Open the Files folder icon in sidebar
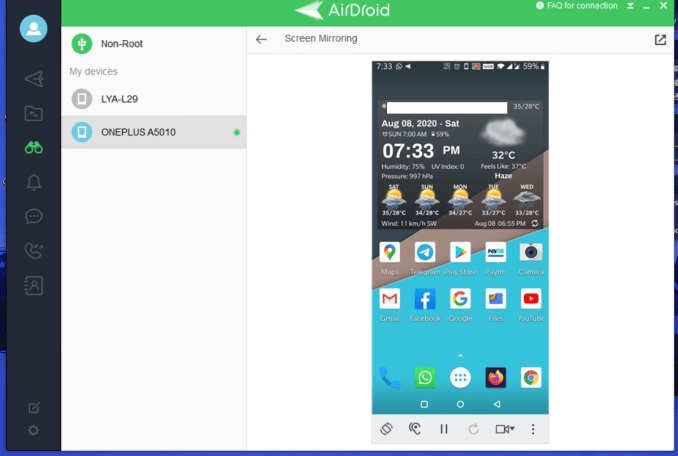 click(x=34, y=113)
